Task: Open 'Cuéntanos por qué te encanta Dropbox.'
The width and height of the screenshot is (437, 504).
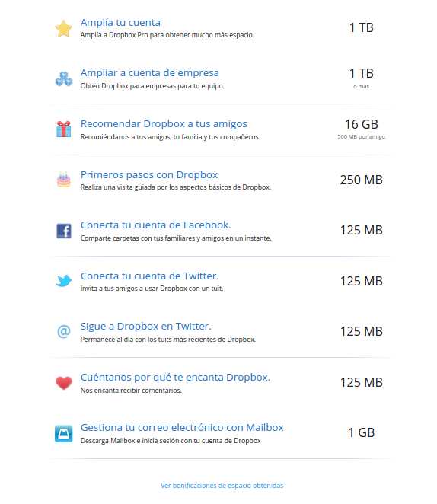Action: pos(175,377)
